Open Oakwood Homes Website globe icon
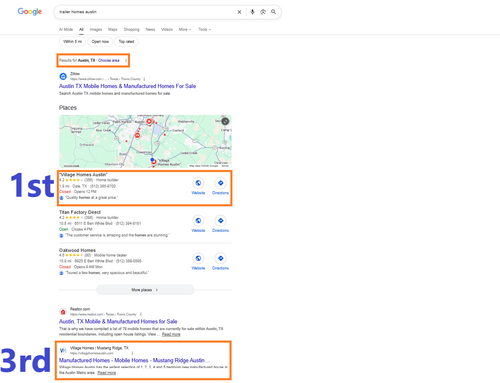The width and height of the screenshot is (500, 383). pyautogui.click(x=198, y=258)
